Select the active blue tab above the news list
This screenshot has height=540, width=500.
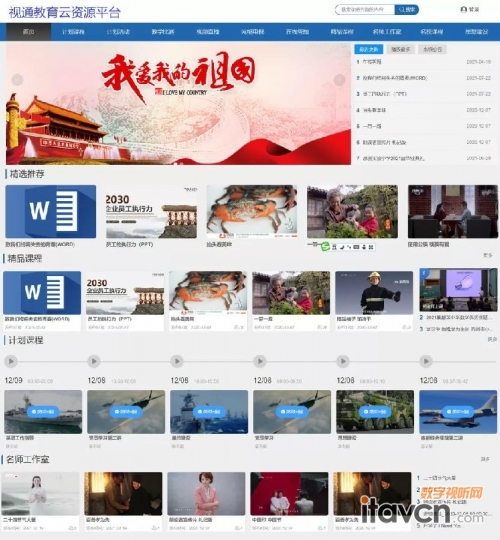[368, 49]
